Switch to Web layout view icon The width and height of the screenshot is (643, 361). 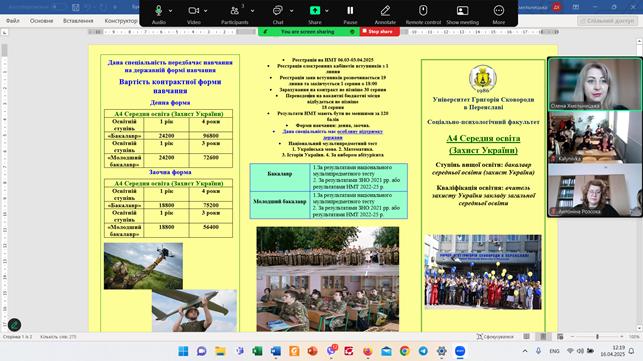[x=560, y=337]
